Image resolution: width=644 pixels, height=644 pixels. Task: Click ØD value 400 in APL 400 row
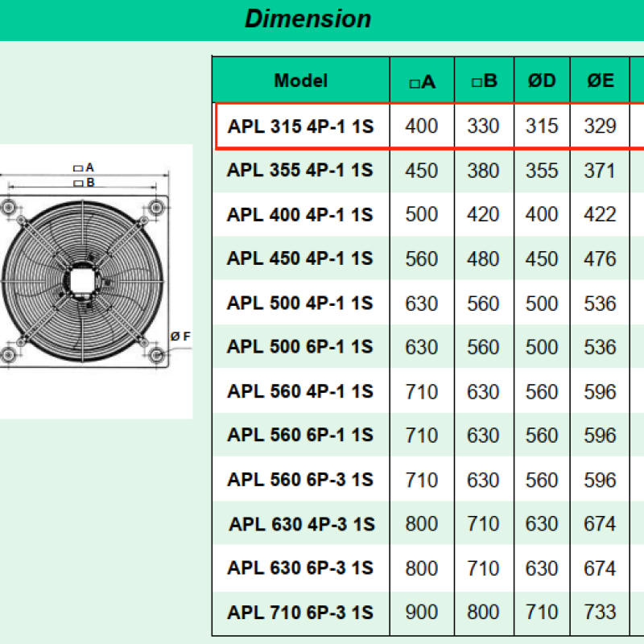(x=542, y=214)
